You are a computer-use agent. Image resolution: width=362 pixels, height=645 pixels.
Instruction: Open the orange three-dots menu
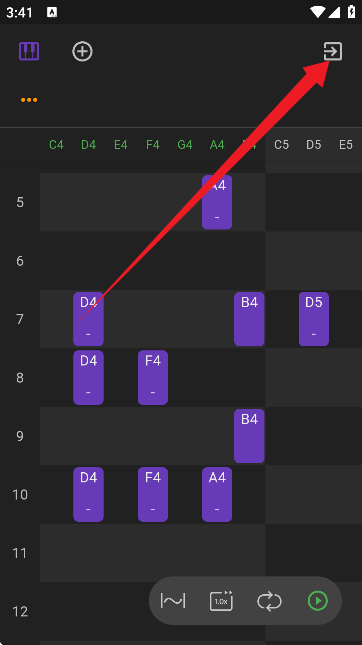click(29, 100)
